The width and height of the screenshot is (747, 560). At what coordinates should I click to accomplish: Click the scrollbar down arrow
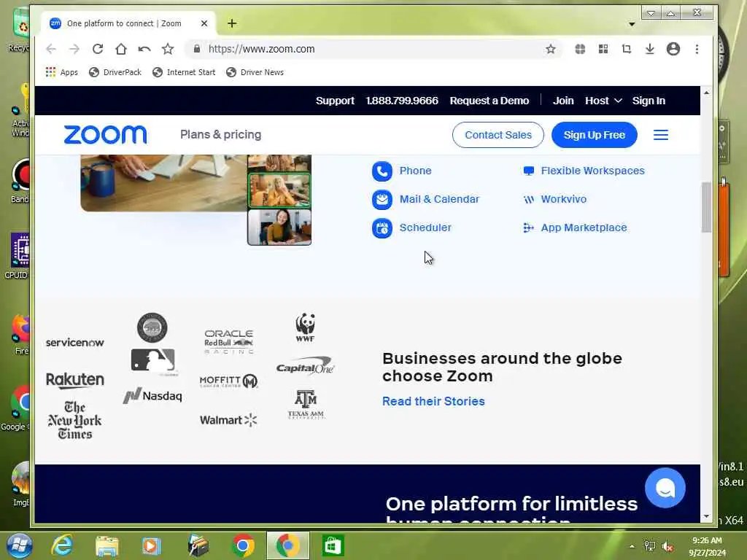click(x=706, y=516)
